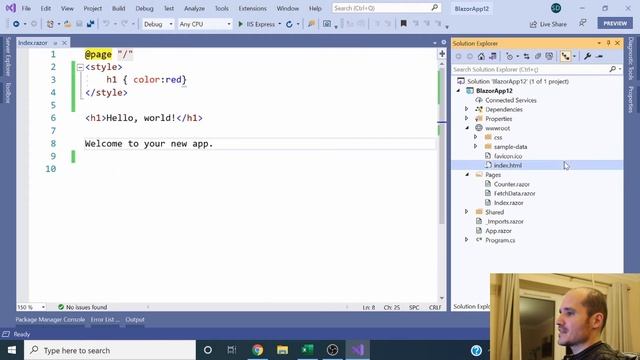The image size is (640, 360).
Task: Click the Send Feedback icon near Live Share
Action: click(x=583, y=24)
